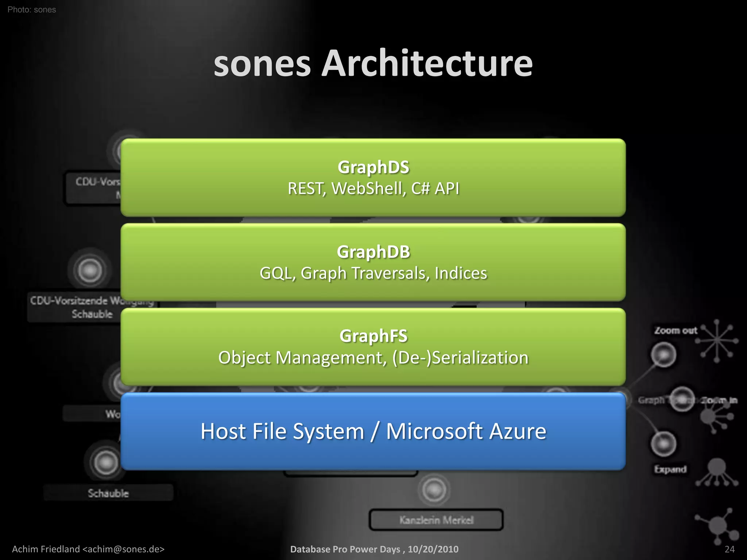Click the 'Database Pro Power Days' footer text
The height and width of the screenshot is (560, 747).
pos(374,549)
